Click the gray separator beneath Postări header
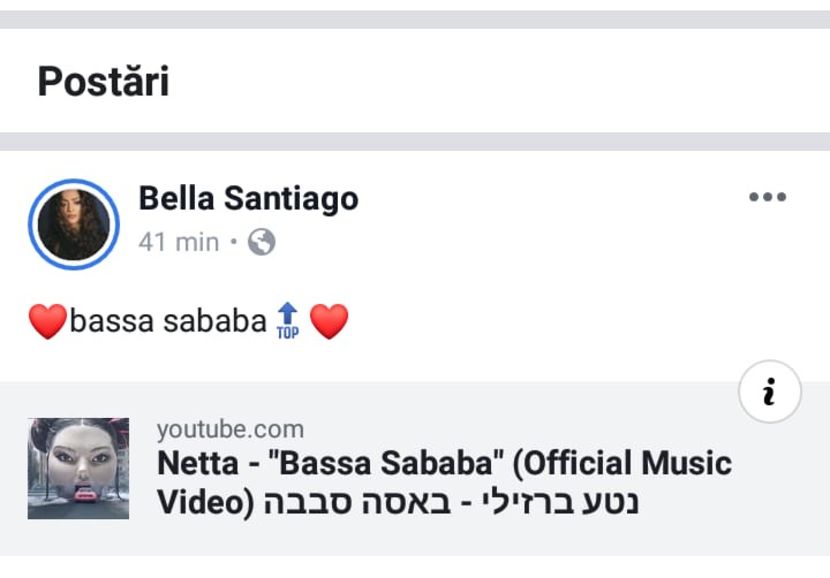 (x=415, y=141)
